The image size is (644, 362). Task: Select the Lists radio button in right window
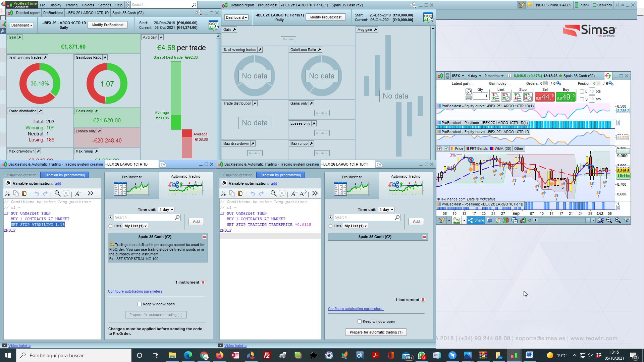click(330, 226)
